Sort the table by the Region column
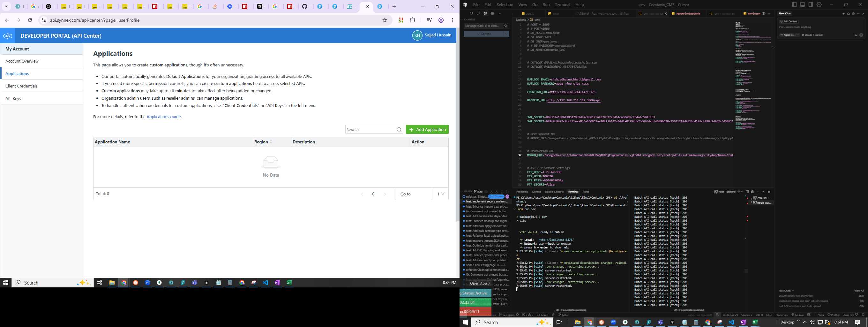 point(271,142)
